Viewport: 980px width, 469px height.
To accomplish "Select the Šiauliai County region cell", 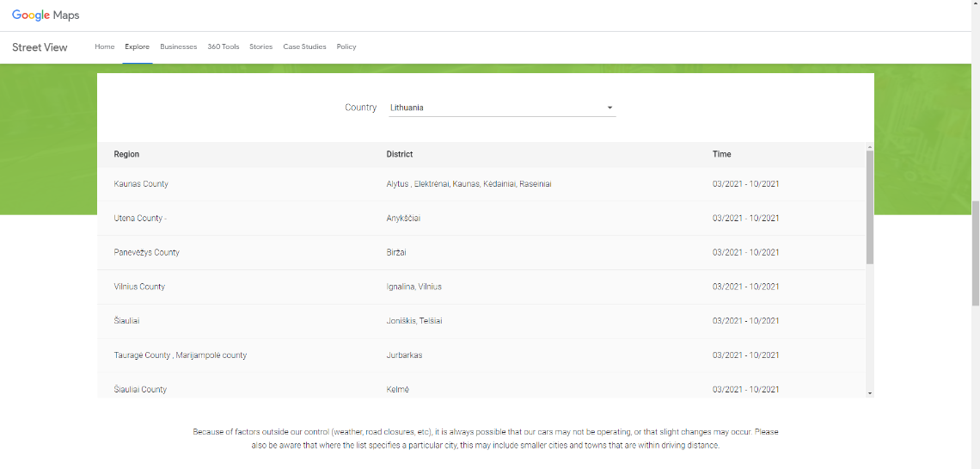I will pos(140,389).
